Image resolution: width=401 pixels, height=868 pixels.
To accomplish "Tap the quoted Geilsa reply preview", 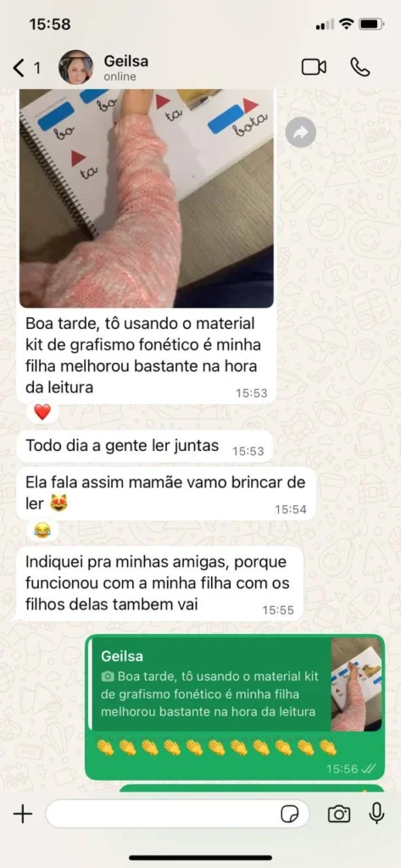I will tap(210, 684).
